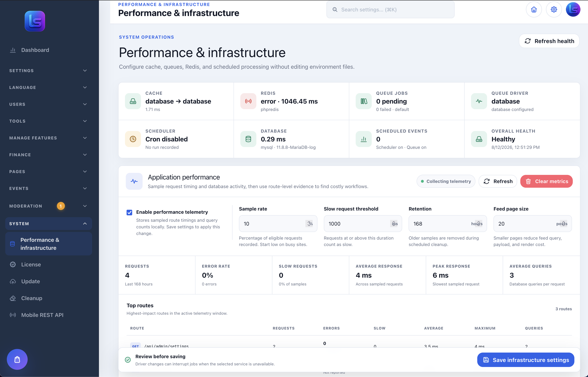The image size is (588, 377).
Task: Click the Retention hours input
Action: [448, 224]
